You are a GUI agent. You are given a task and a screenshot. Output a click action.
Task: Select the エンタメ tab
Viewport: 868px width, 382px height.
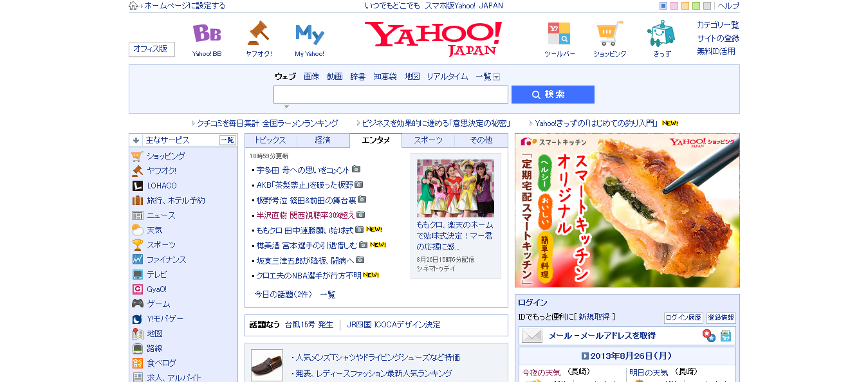click(376, 140)
